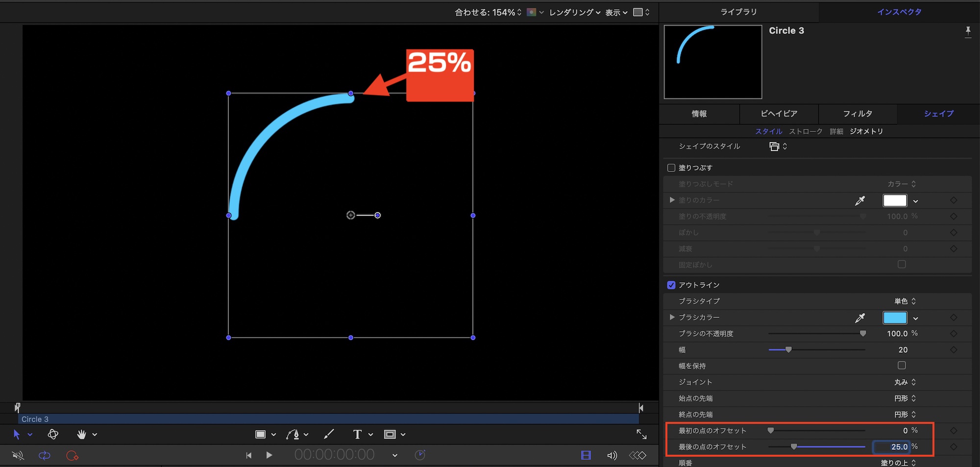Screen dimensions: 980x467
Task: Select the arrow Select/Transform tool
Action: coord(17,434)
